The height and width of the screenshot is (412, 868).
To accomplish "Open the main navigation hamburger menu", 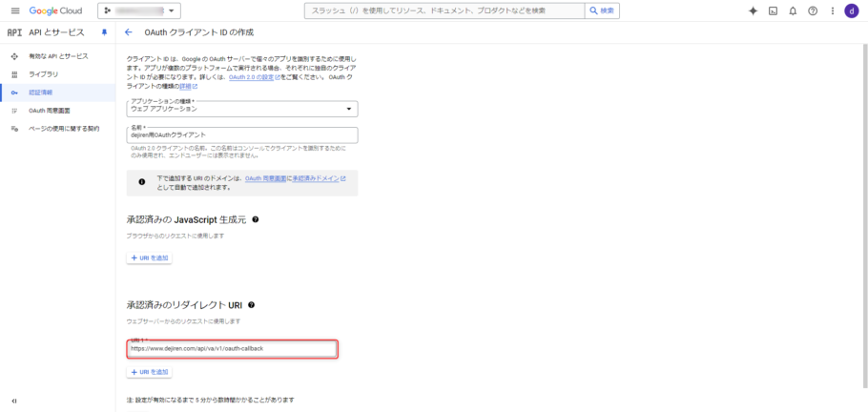I will tap(14, 10).
